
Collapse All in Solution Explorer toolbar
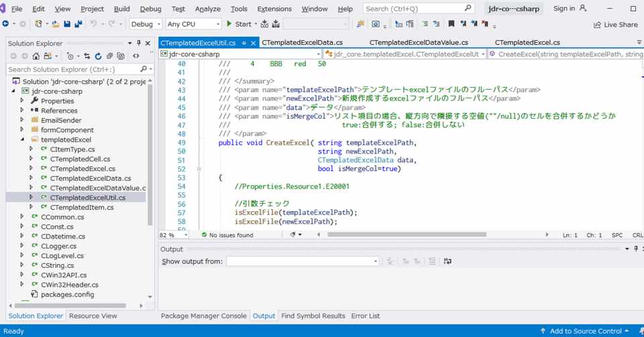click(109, 56)
